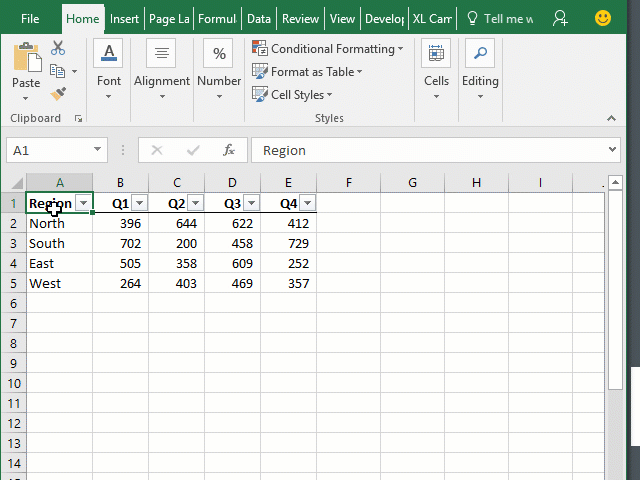Click the Format Painter brush icon

tap(57, 93)
